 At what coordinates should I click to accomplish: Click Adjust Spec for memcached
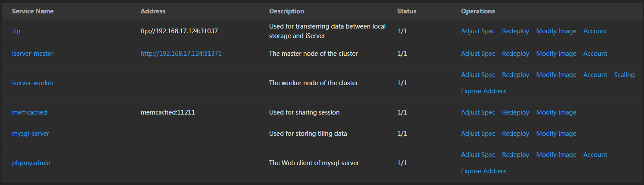(x=478, y=112)
